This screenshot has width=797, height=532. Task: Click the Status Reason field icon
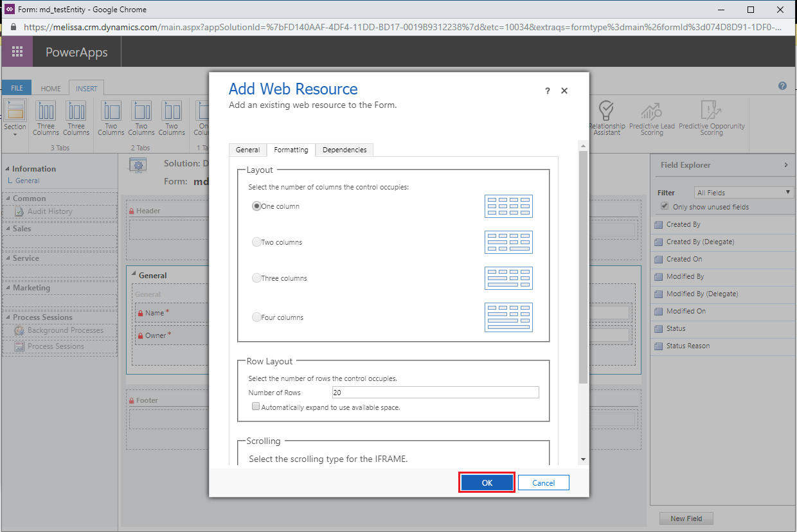(x=658, y=346)
